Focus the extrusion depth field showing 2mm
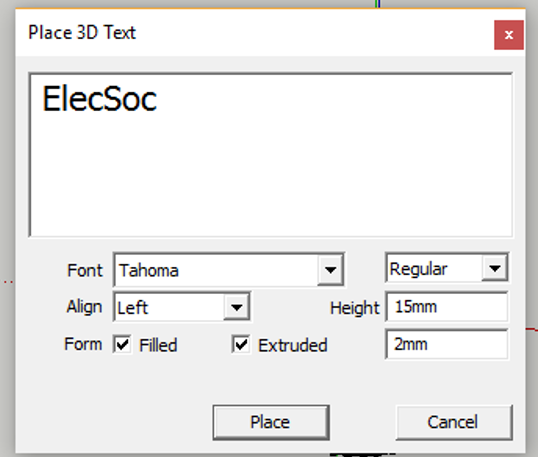This screenshot has height=457, width=538. tap(447, 344)
